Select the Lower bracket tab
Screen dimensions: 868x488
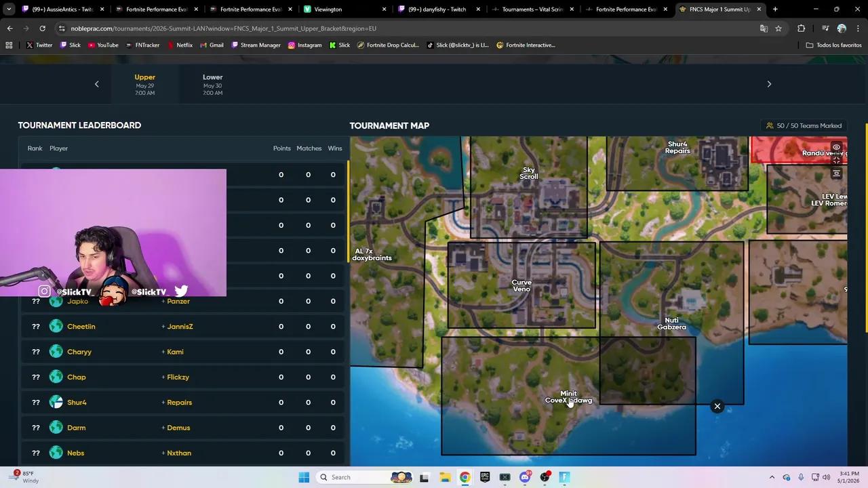(212, 84)
